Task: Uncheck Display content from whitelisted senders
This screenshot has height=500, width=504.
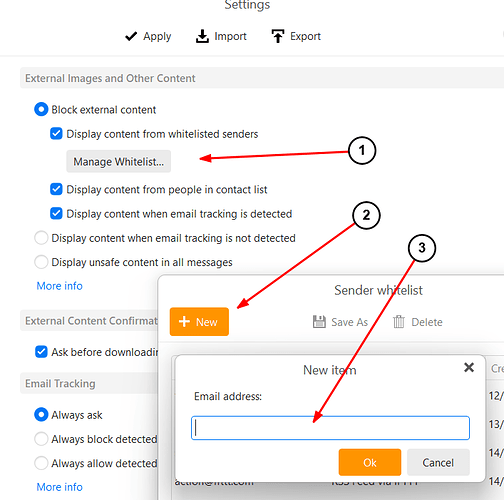Action: 56,134
